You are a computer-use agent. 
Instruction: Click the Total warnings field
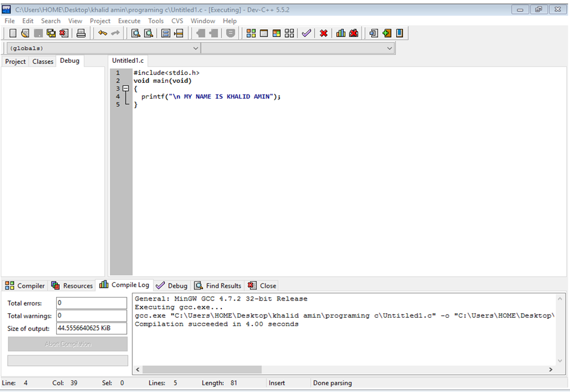pyautogui.click(x=91, y=316)
